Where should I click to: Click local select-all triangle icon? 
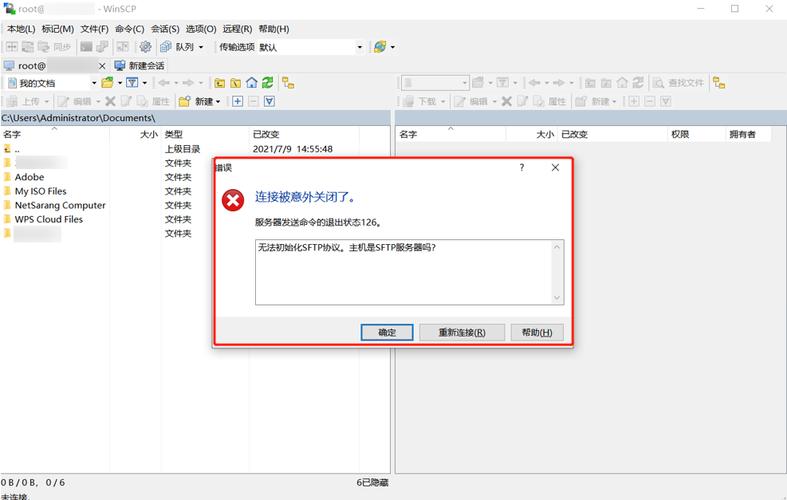(270, 101)
